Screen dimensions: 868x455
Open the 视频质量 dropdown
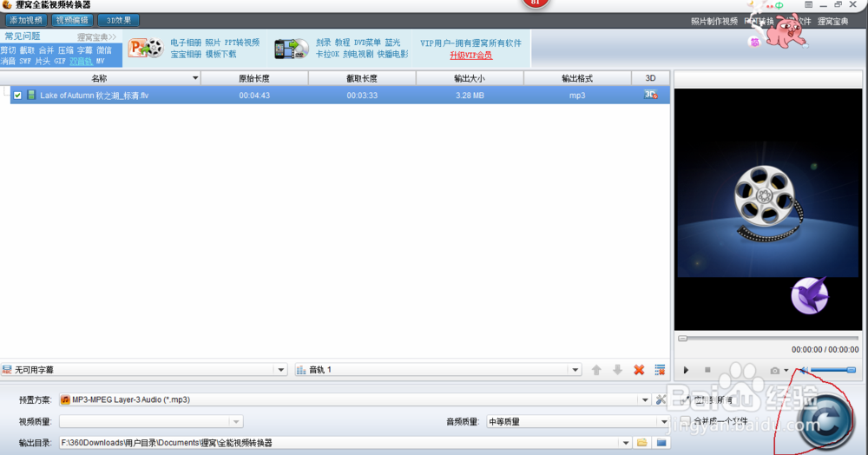(x=236, y=422)
